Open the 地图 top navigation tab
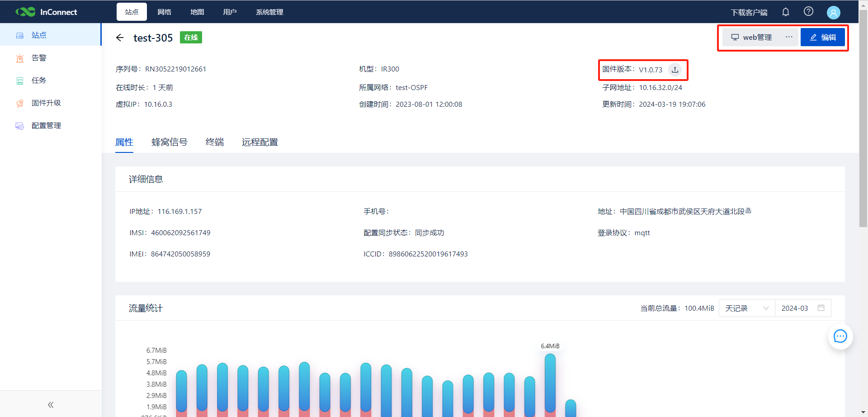 (197, 12)
